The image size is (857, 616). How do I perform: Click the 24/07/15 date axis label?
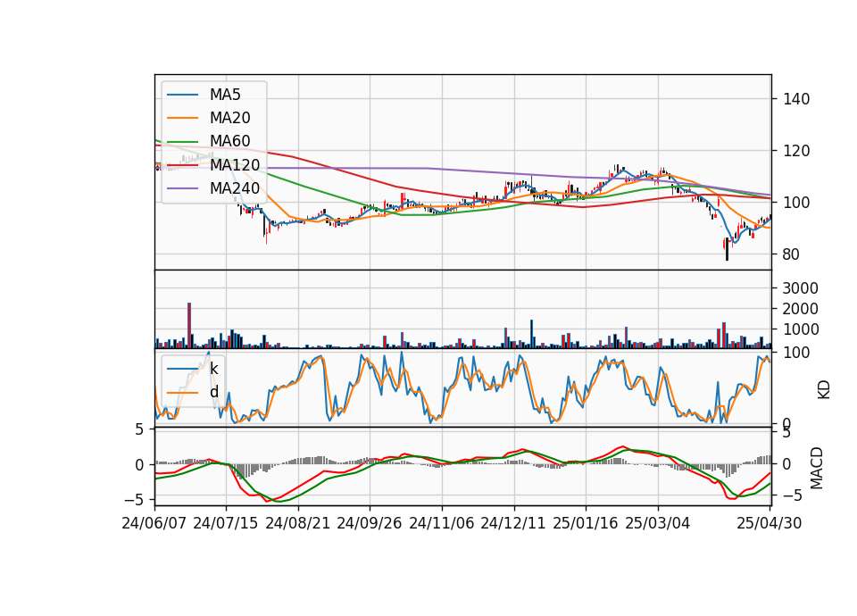click(x=226, y=523)
